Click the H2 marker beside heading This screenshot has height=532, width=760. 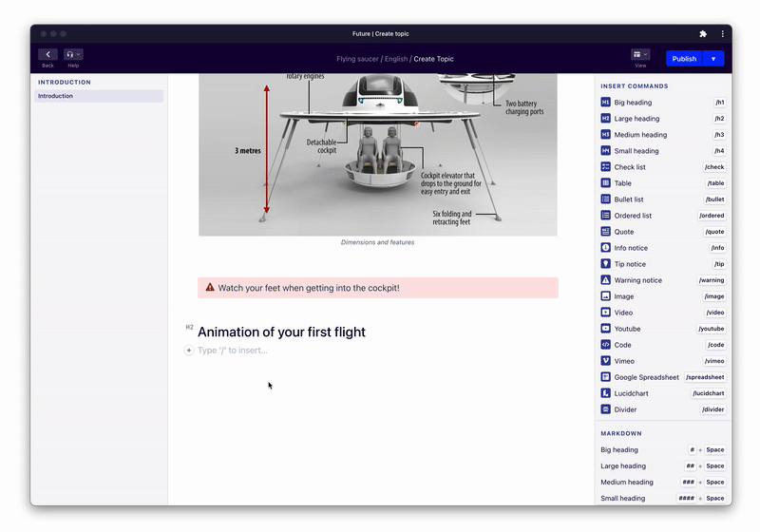tap(189, 327)
